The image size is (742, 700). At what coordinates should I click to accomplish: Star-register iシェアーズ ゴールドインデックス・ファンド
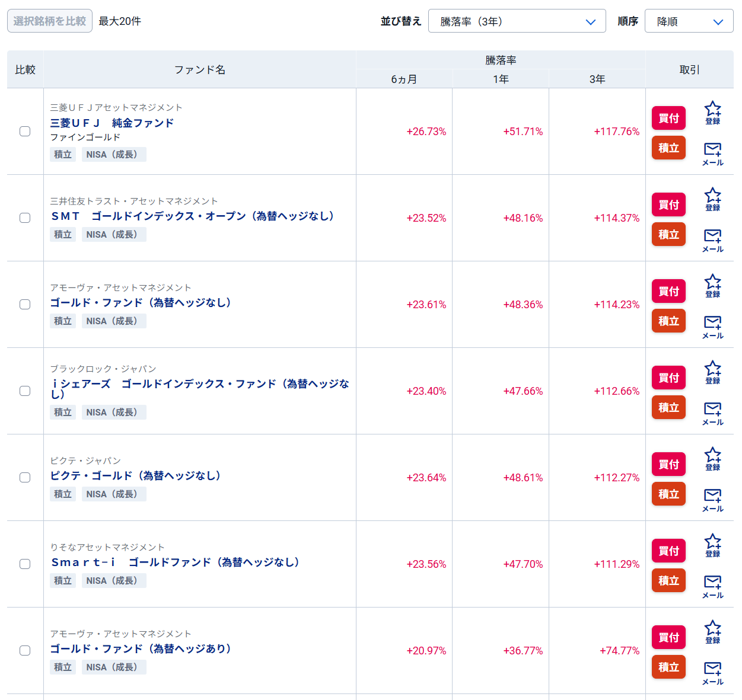pyautogui.click(x=712, y=372)
